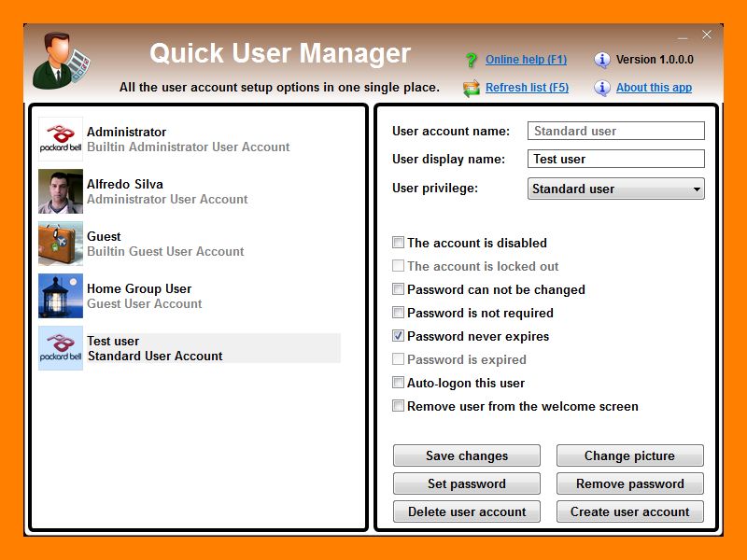The height and width of the screenshot is (560, 747).
Task: Select Alfredo Silva's photo avatar
Action: tap(61, 191)
